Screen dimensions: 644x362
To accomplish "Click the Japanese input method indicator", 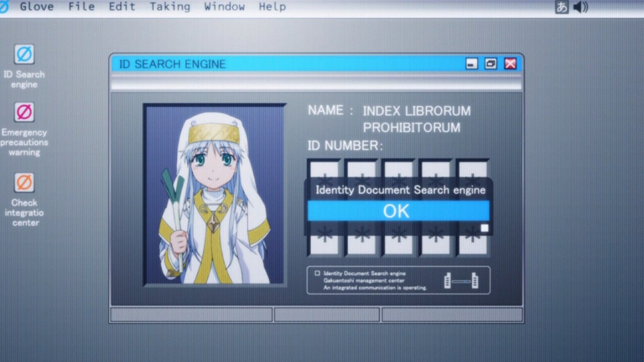I will [562, 7].
